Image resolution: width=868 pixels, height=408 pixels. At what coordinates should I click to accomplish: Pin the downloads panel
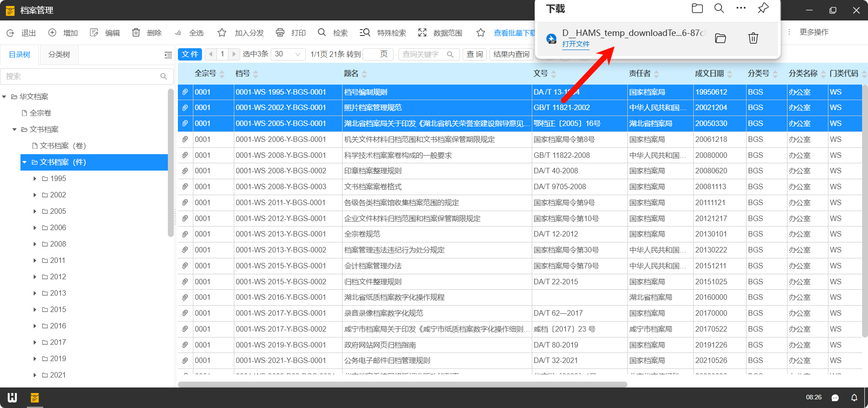tap(763, 8)
